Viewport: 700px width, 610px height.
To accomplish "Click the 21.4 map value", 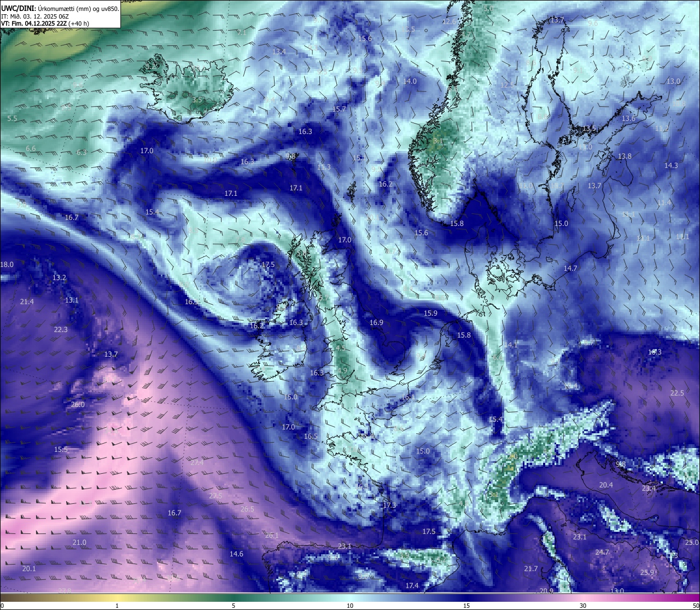I will pos(27,302).
